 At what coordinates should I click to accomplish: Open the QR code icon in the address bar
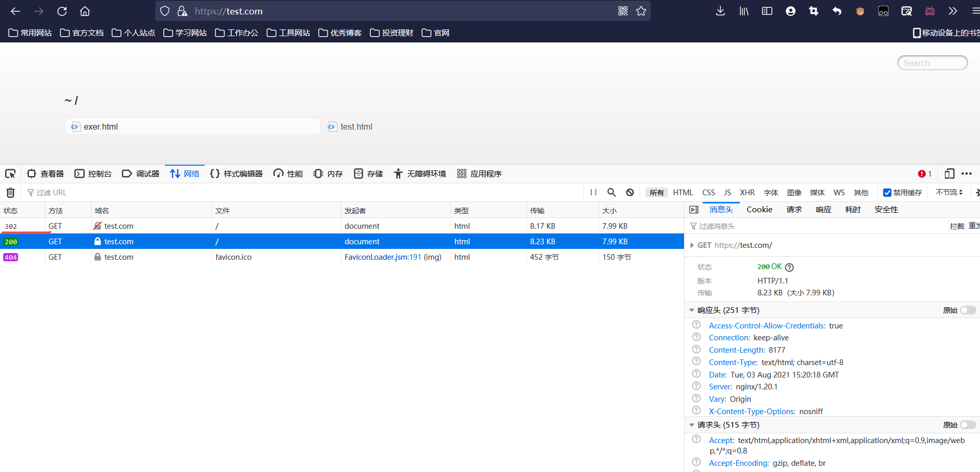click(x=623, y=11)
